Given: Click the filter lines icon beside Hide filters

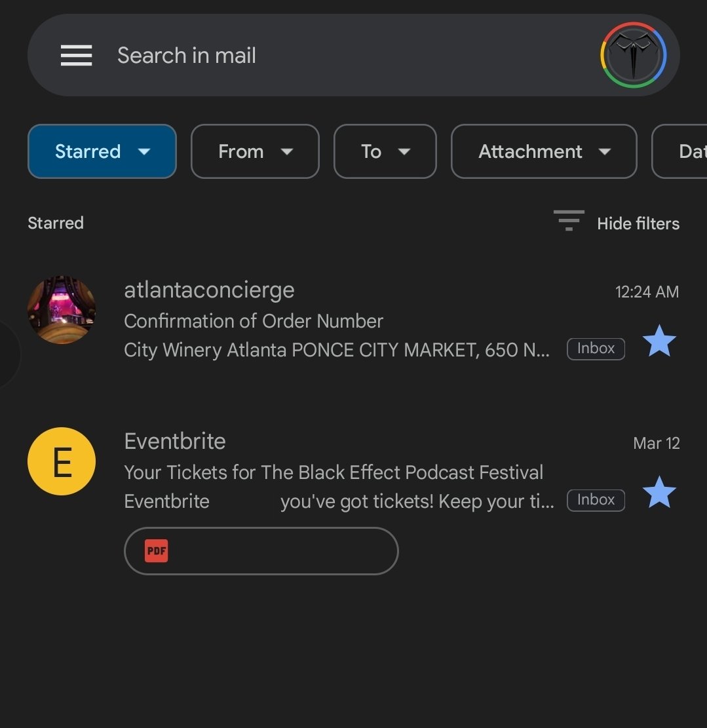Looking at the screenshot, I should coord(569,221).
